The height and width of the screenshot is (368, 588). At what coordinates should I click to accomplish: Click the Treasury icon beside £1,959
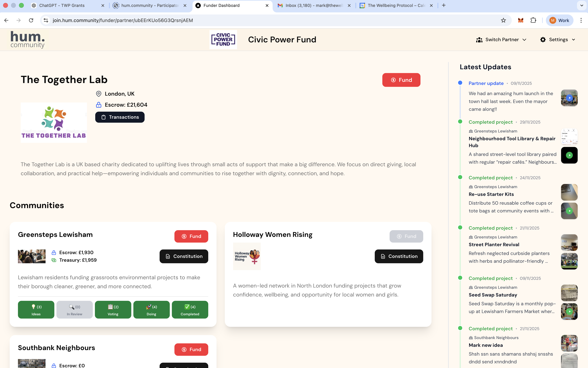pos(54,260)
